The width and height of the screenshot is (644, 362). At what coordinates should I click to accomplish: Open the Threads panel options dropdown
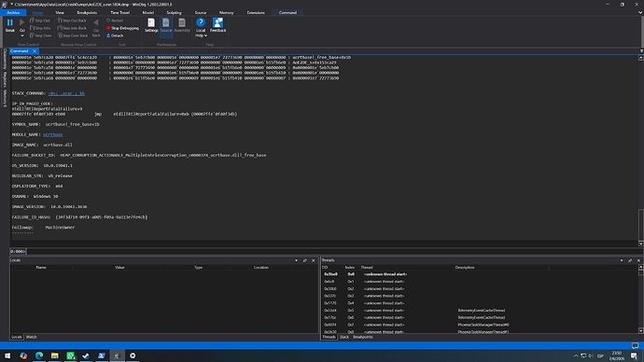coord(622,260)
